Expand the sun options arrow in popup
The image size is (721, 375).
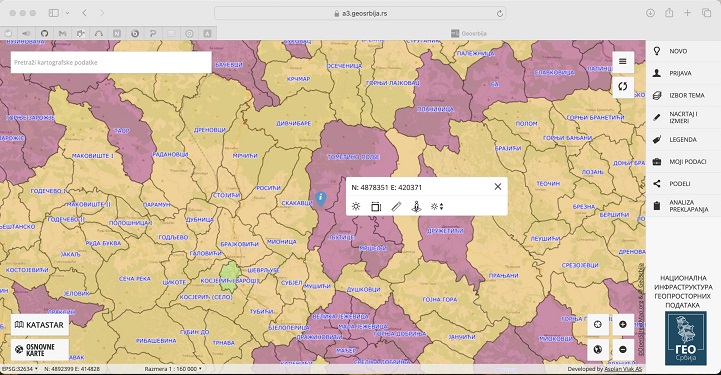[x=437, y=207]
